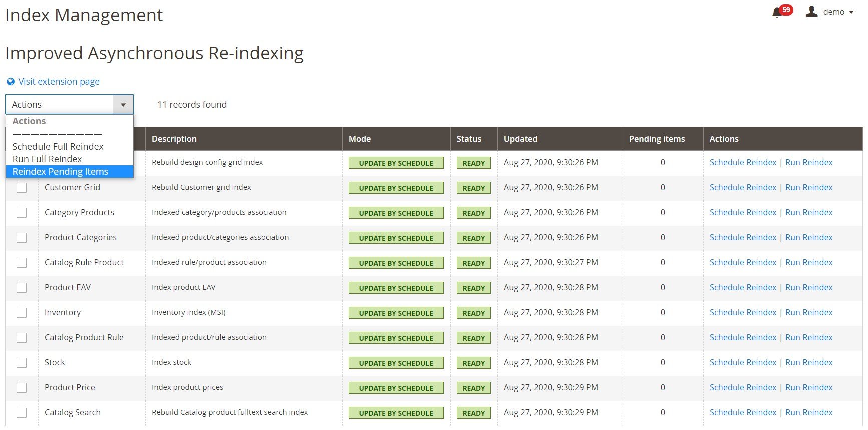This screenshot has height=430, width=868.
Task: Tick the Catalog Rule Product checkbox
Action: (22, 263)
